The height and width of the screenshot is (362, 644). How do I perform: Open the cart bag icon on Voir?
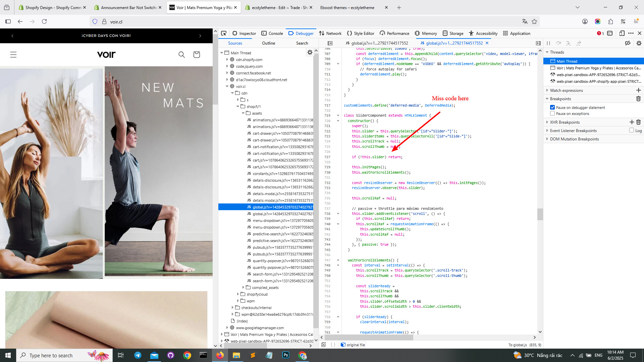point(197,55)
